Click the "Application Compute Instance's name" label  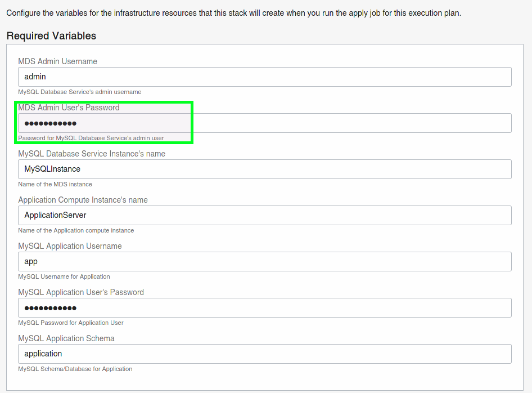pyautogui.click(x=83, y=200)
